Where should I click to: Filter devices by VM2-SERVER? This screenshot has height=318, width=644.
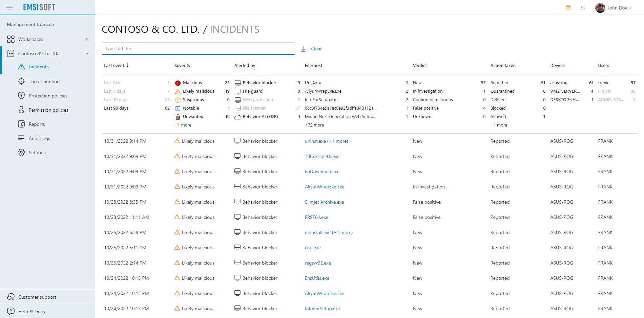[565, 91]
